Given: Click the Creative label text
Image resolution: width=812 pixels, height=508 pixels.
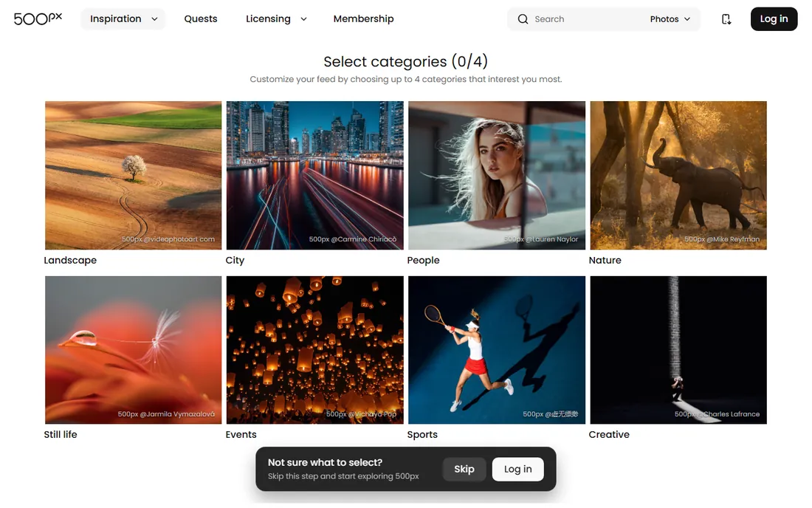Looking at the screenshot, I should click(609, 434).
